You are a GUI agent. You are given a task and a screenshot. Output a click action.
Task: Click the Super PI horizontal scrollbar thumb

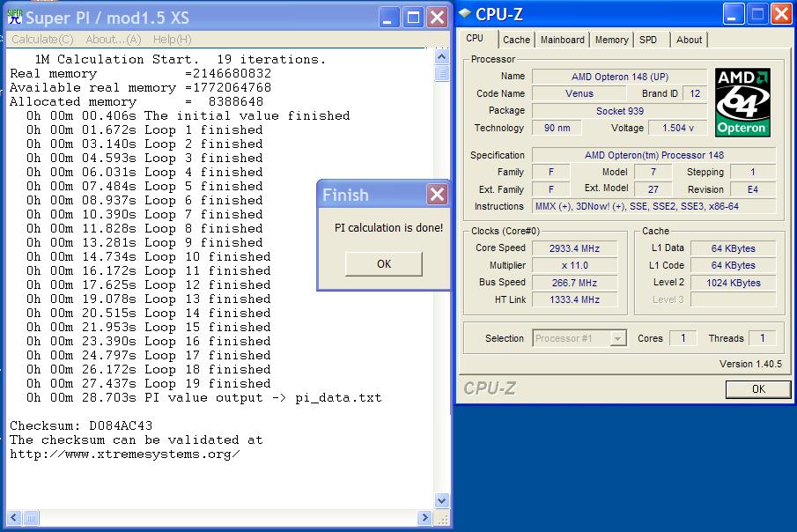coord(31,518)
